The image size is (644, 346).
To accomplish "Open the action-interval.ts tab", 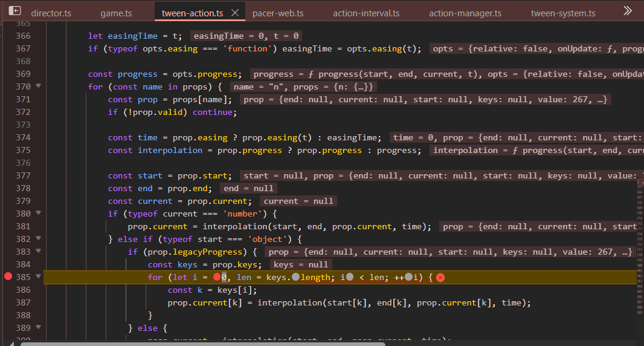I will [366, 13].
